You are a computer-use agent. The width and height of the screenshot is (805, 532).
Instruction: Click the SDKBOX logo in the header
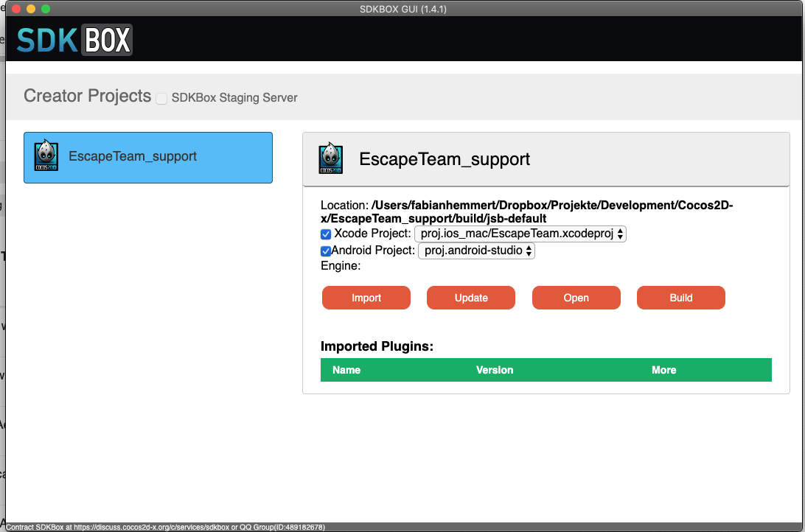(74, 40)
